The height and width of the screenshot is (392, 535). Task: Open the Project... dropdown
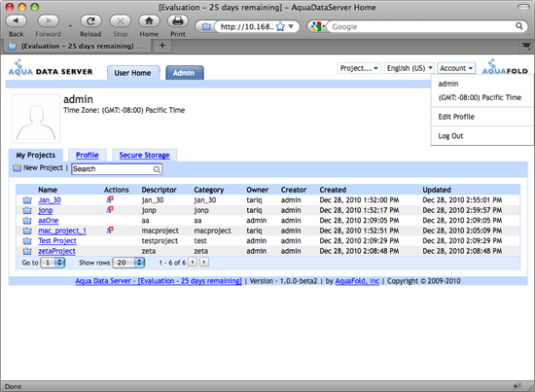click(359, 68)
